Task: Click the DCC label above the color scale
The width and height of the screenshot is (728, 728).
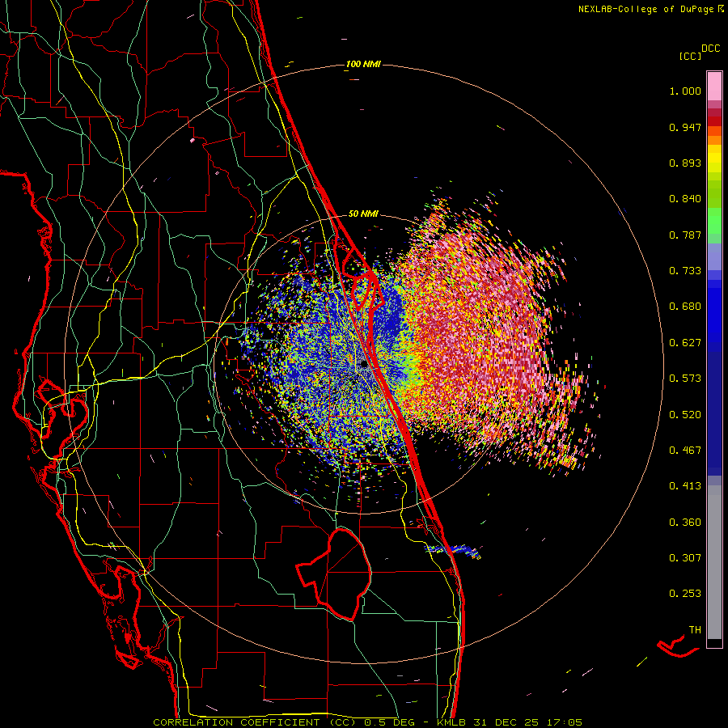Action: (711, 49)
